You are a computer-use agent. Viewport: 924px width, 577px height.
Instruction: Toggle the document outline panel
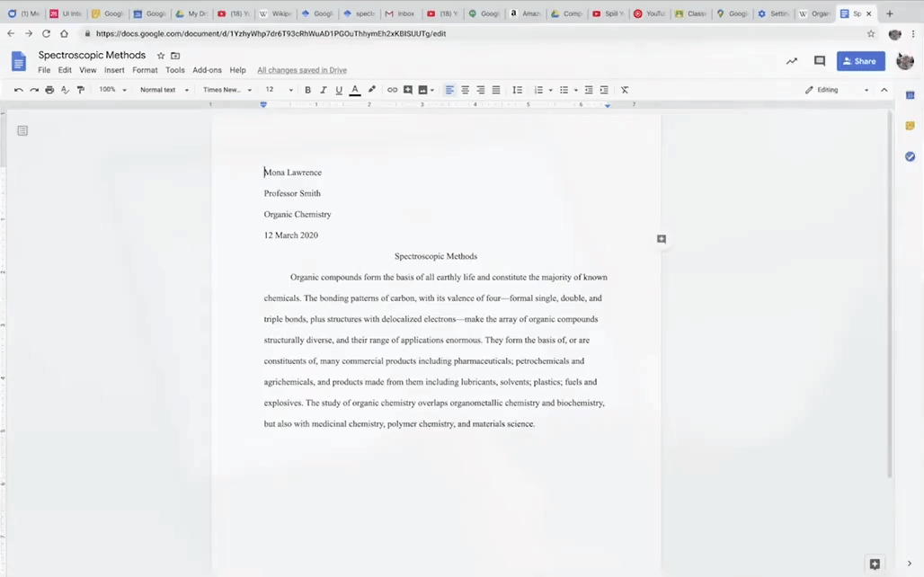22,130
